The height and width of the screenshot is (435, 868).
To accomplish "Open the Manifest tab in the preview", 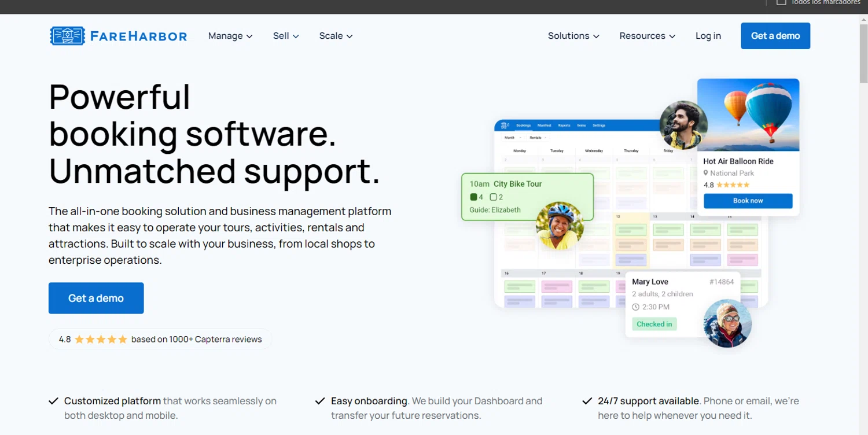I will (x=544, y=125).
